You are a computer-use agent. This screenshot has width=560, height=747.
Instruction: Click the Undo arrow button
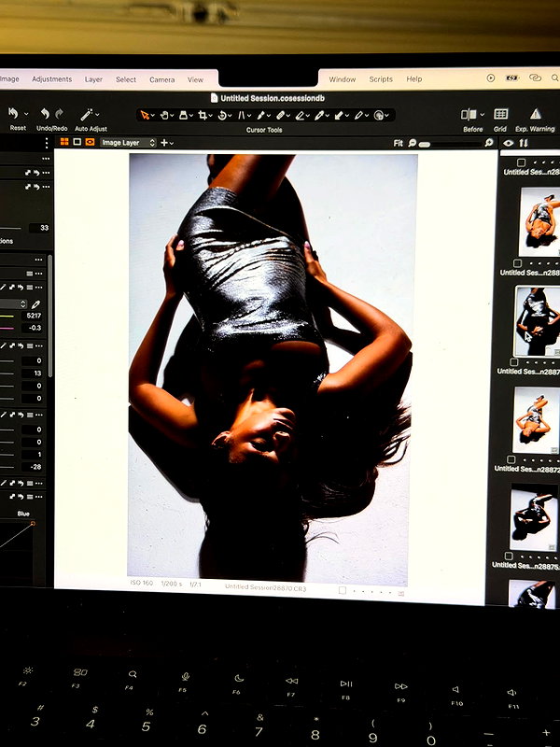point(45,113)
